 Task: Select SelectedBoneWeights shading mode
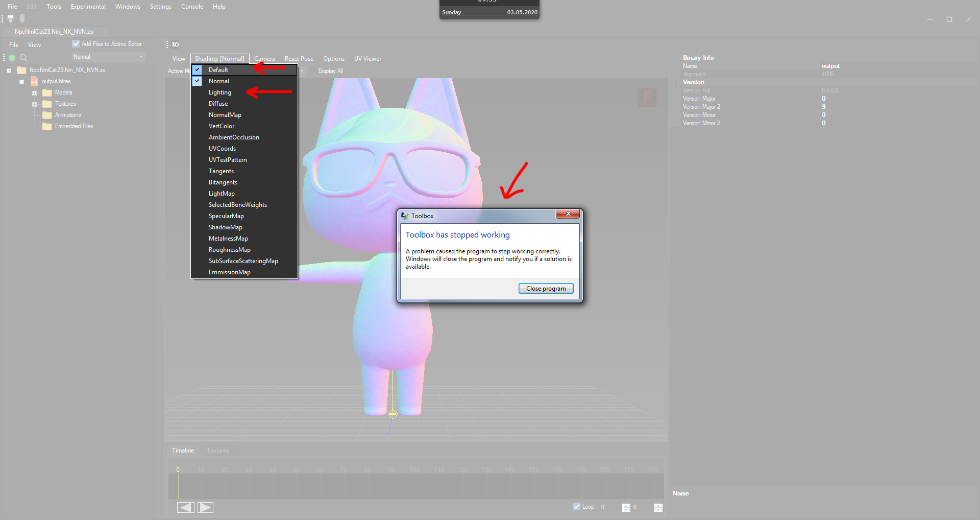pyautogui.click(x=244, y=205)
